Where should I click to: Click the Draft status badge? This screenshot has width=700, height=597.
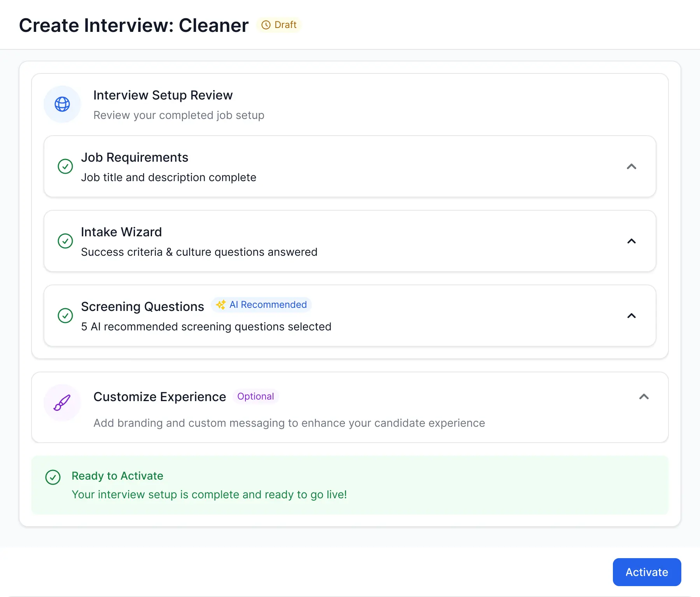(279, 25)
